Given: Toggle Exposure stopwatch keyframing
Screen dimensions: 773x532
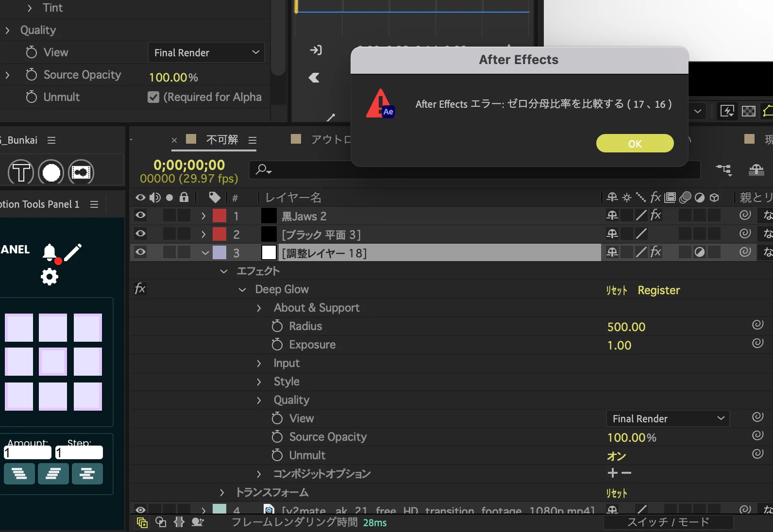Looking at the screenshot, I should 277,345.
